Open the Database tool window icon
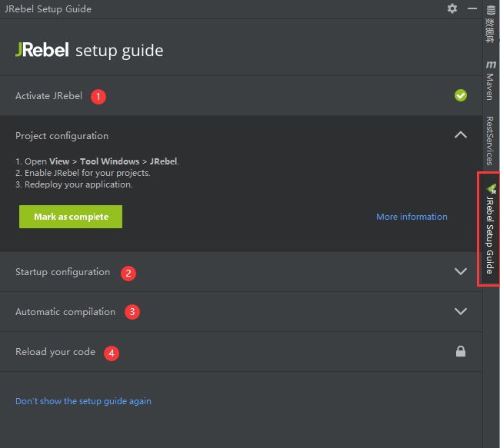The image size is (500, 448). coord(491,10)
